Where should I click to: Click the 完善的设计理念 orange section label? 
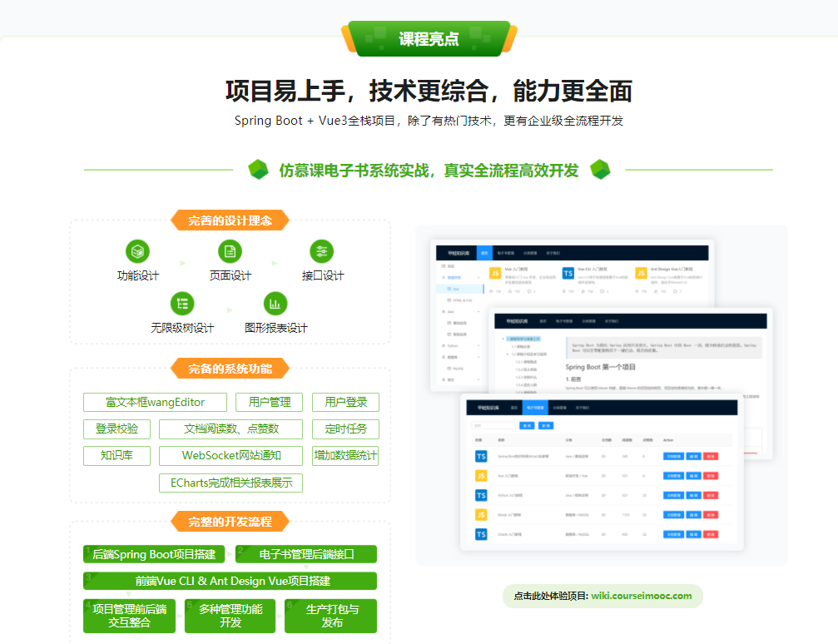[230, 220]
